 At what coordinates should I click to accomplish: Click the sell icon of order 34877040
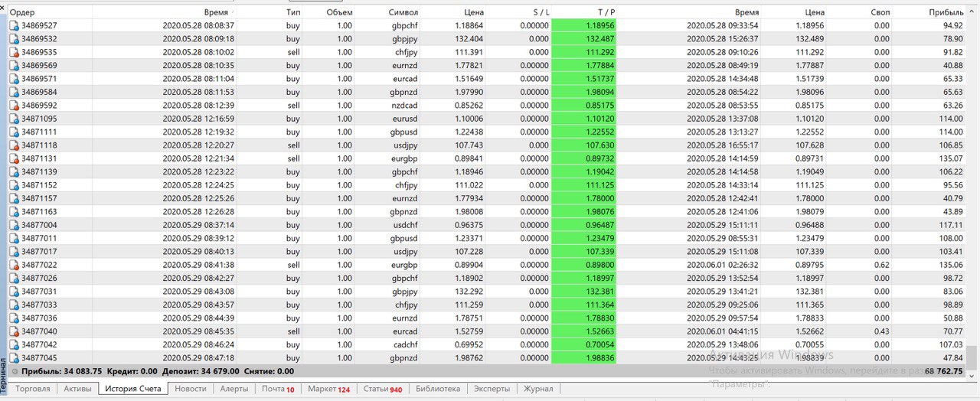pyautogui.click(x=14, y=331)
